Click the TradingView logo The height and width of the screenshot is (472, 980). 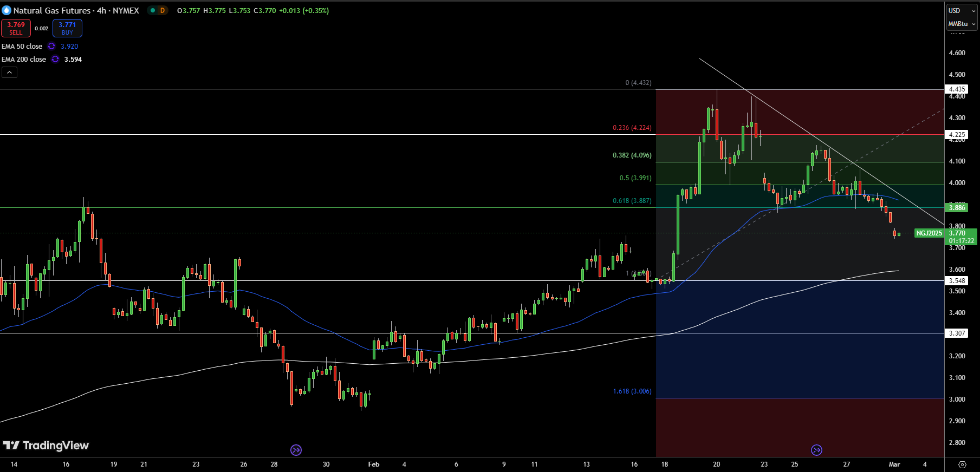pos(46,445)
